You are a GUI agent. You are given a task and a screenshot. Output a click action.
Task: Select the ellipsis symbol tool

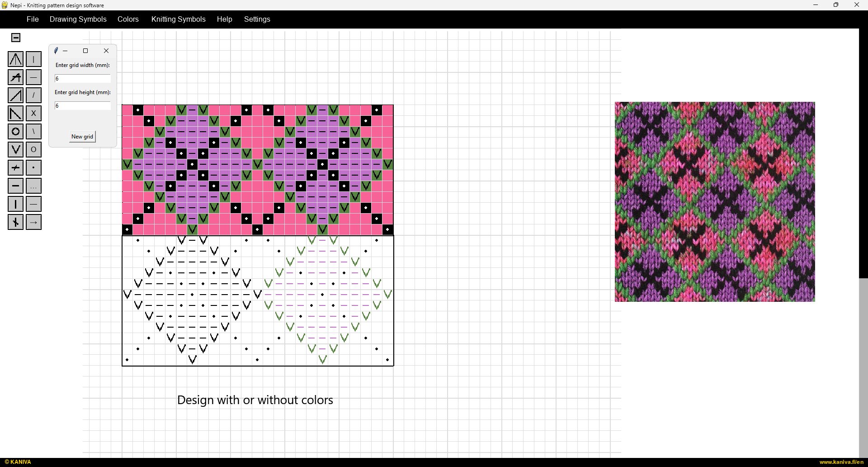(x=33, y=186)
